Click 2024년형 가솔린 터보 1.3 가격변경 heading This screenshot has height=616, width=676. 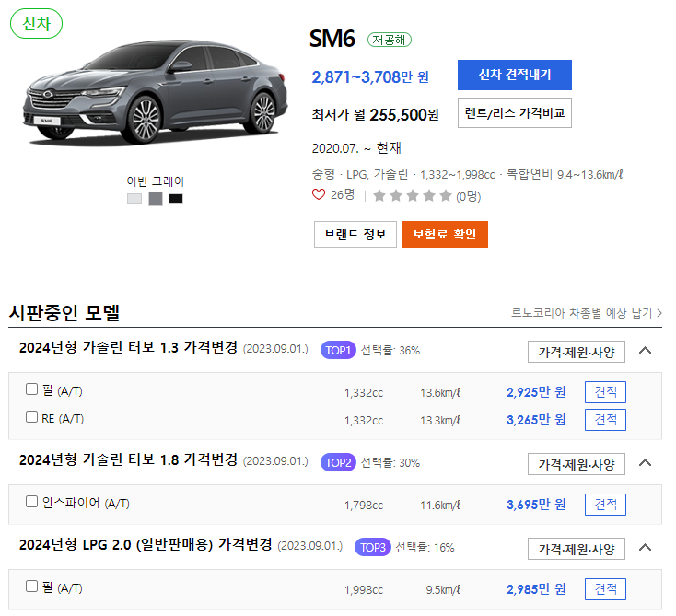pyautogui.click(x=128, y=347)
